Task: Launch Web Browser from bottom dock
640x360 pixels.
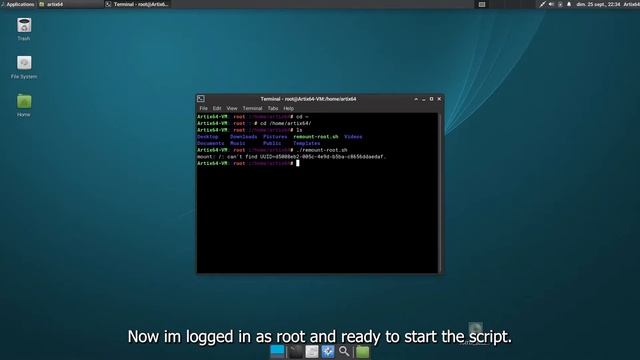Action: click(328, 351)
